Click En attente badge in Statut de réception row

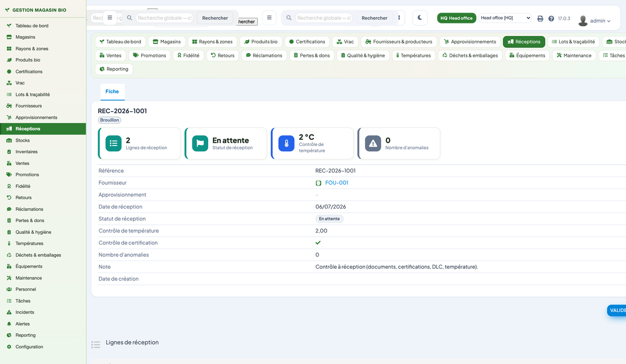point(329,219)
